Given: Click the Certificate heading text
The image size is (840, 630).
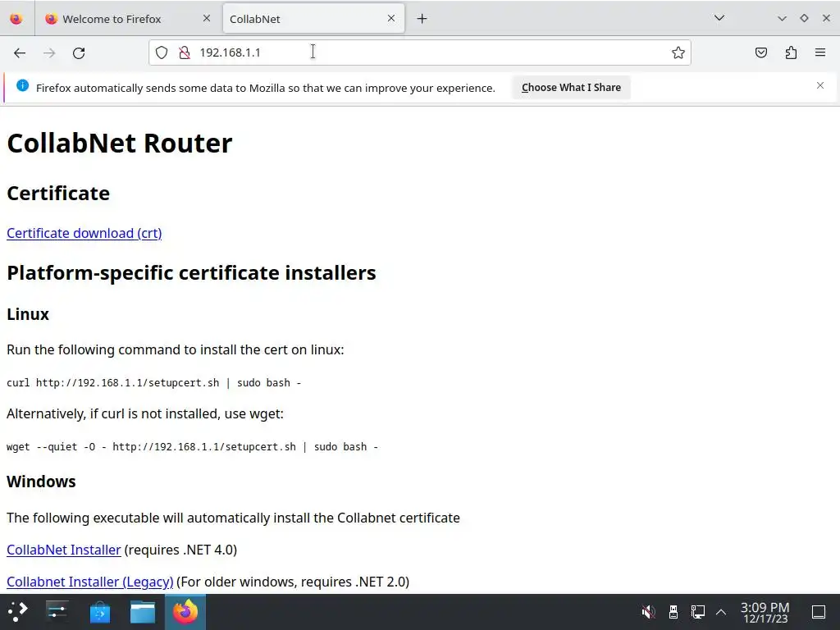Looking at the screenshot, I should tap(58, 194).
